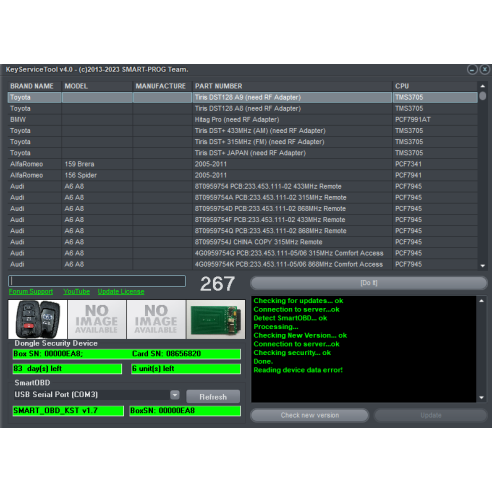Close the KeyServiceTool window
The width and height of the screenshot is (492, 492).
point(484,70)
